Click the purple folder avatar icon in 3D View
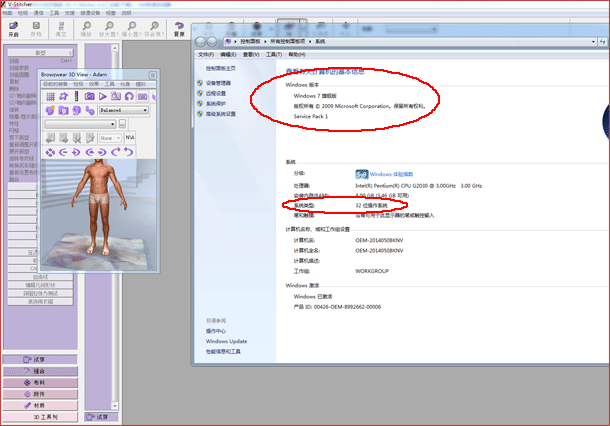The height and width of the screenshot is (426, 610). click(63, 110)
